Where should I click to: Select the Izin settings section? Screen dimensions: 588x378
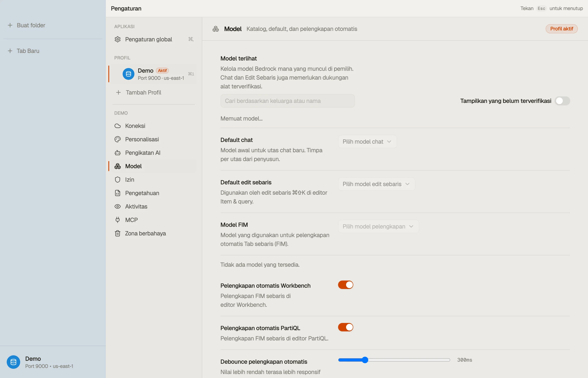pos(154,180)
